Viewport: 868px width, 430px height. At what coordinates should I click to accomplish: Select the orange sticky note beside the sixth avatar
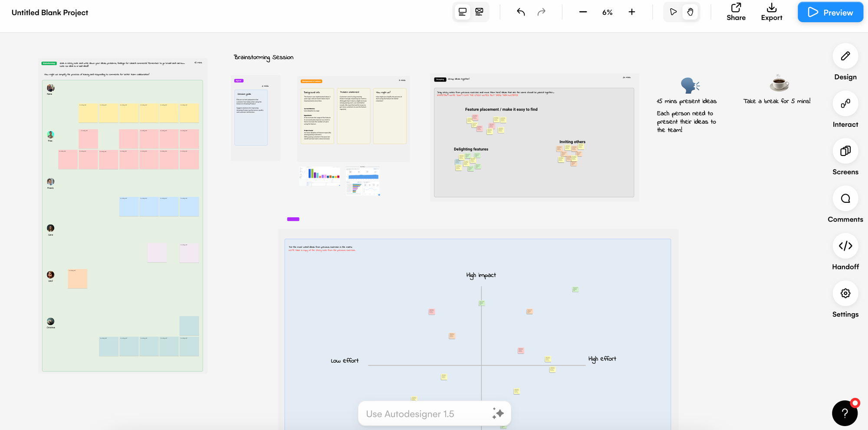[x=78, y=278]
